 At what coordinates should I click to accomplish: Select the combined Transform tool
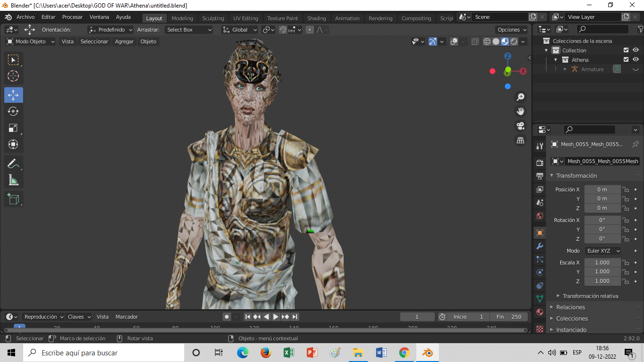(13, 145)
